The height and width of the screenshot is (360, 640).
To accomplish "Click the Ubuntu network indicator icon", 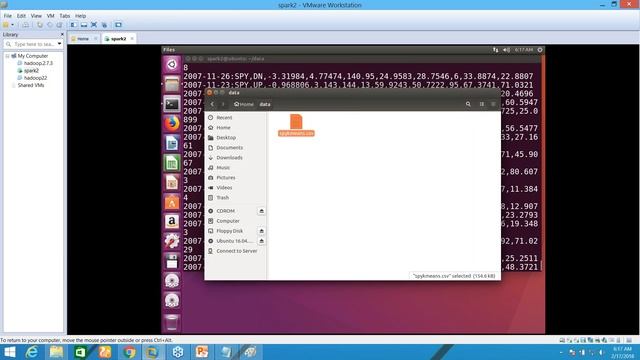I will tap(496, 50).
